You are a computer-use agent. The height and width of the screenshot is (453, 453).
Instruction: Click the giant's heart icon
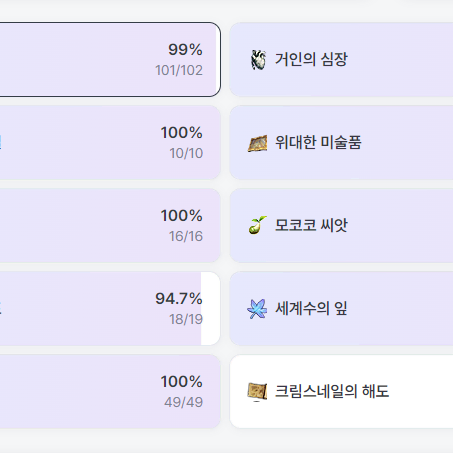tap(258, 60)
